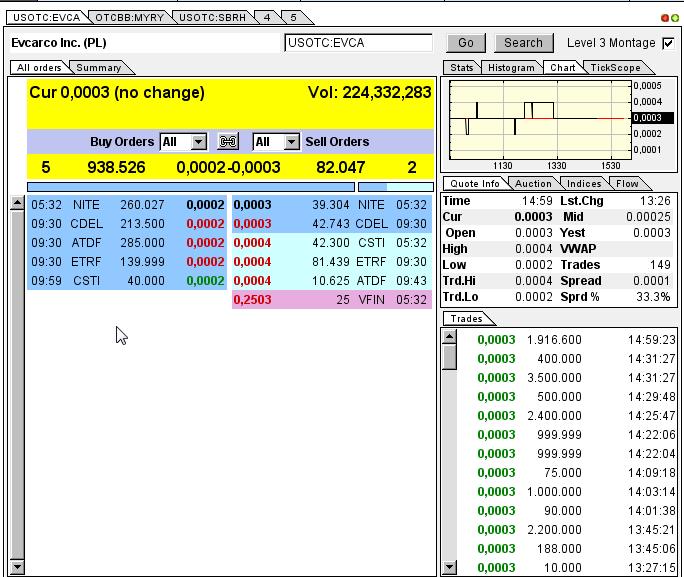Open the Chart tab
The width and height of the screenshot is (684, 577).
(562, 68)
